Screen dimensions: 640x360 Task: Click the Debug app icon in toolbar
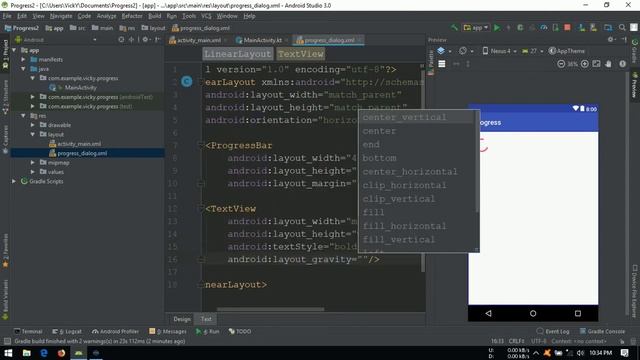coord(520,28)
